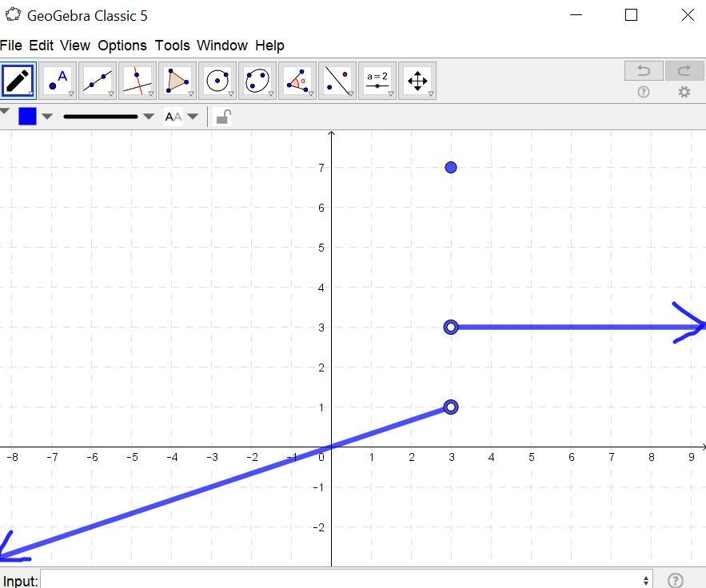The image size is (706, 588).
Task: Click the blue color swatch
Action: click(x=27, y=117)
